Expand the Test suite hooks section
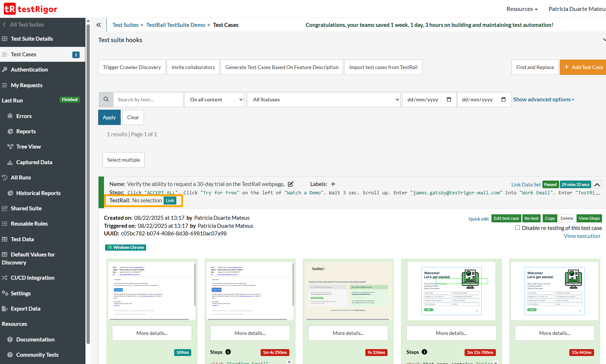Viewport: 606px width, 364px height. pyautogui.click(x=604, y=40)
